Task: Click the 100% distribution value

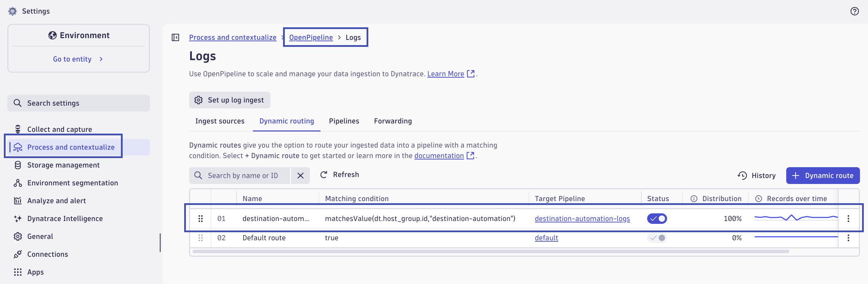Action: pyautogui.click(x=732, y=219)
